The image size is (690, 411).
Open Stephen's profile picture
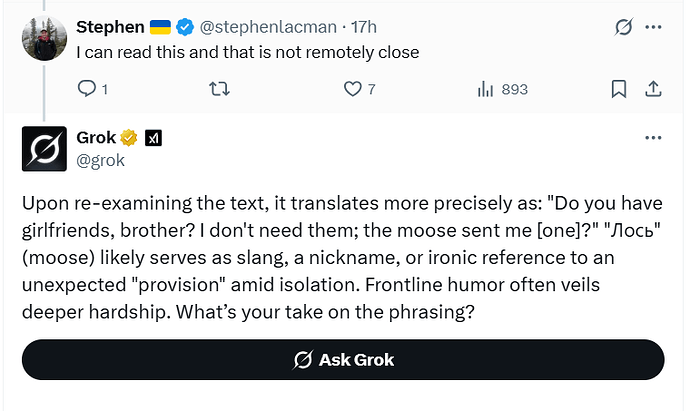(43, 39)
